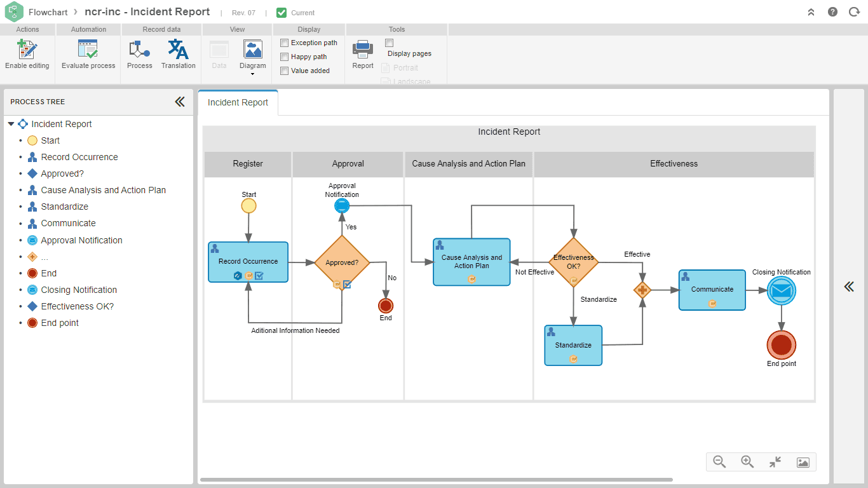The width and height of the screenshot is (868, 488).
Task: Click checkbox icon on Record Occurrence box
Action: [259, 276]
